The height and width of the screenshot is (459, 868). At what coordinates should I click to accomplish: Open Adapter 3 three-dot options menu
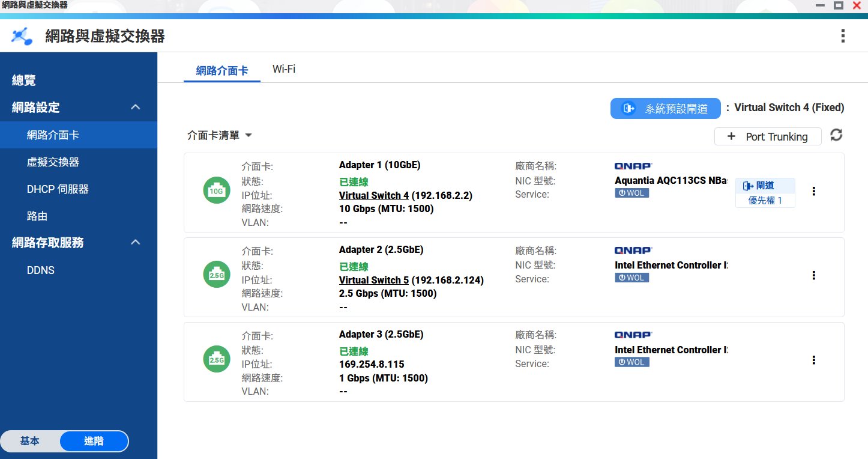click(x=813, y=360)
